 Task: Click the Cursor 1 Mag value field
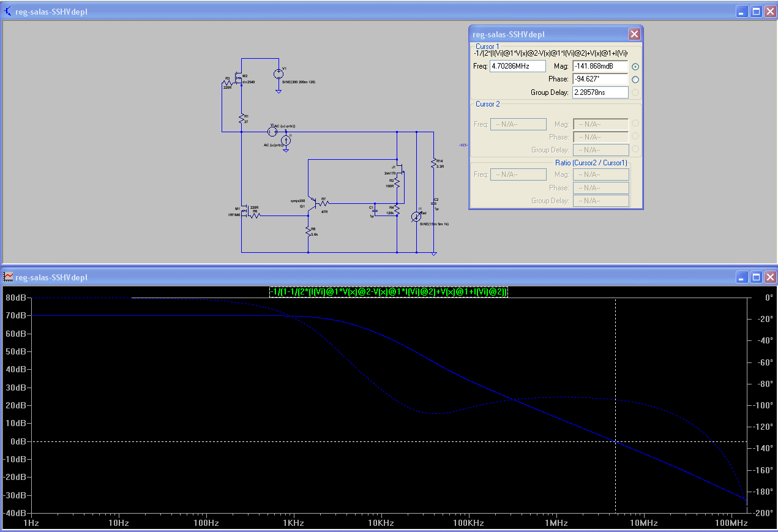(x=600, y=66)
